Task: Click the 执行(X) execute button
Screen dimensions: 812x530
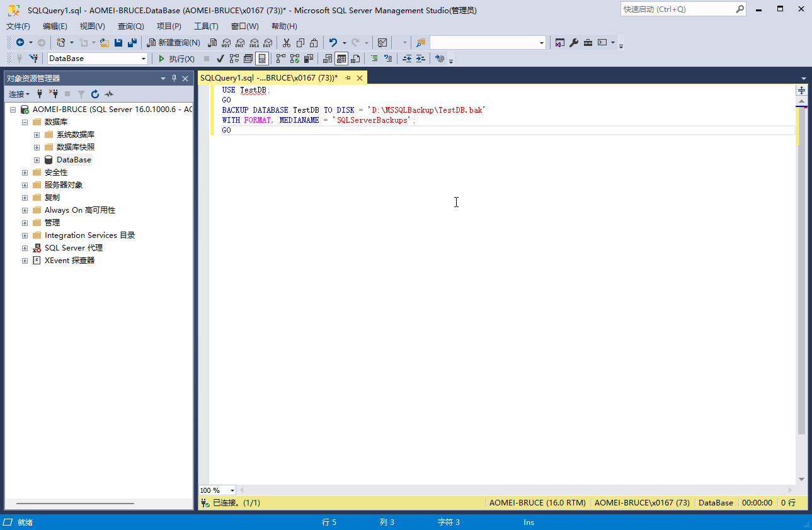Action: pyautogui.click(x=176, y=59)
